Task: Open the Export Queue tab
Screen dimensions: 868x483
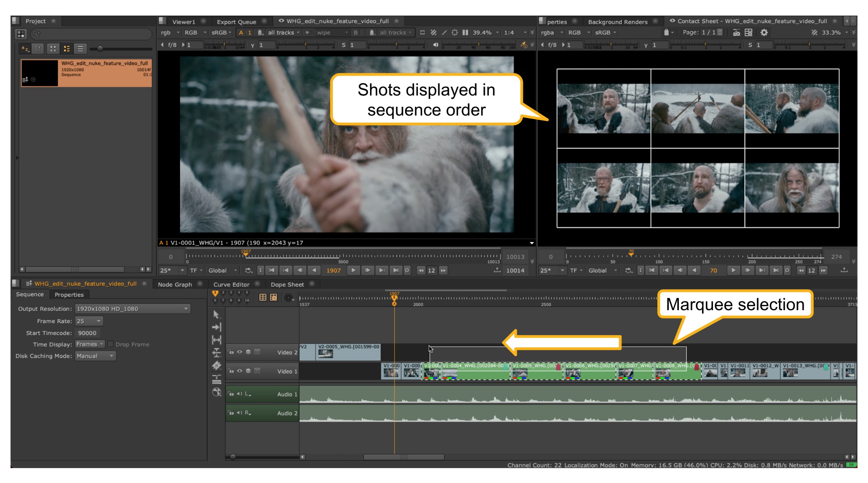Action: (x=236, y=22)
